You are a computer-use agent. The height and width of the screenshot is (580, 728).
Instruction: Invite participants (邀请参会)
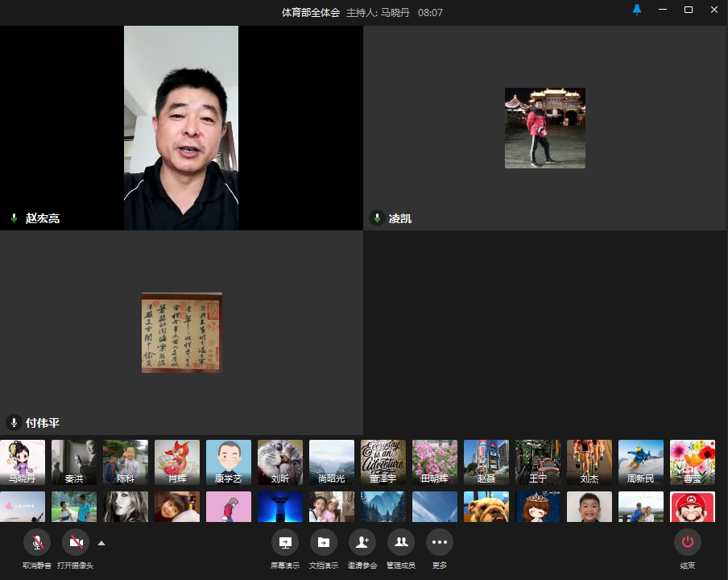362,542
